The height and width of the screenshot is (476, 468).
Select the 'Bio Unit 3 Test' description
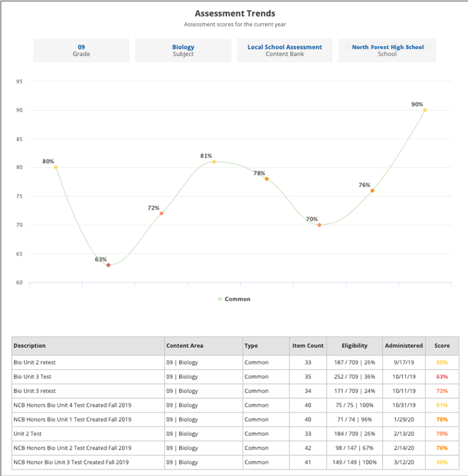[x=33, y=377]
